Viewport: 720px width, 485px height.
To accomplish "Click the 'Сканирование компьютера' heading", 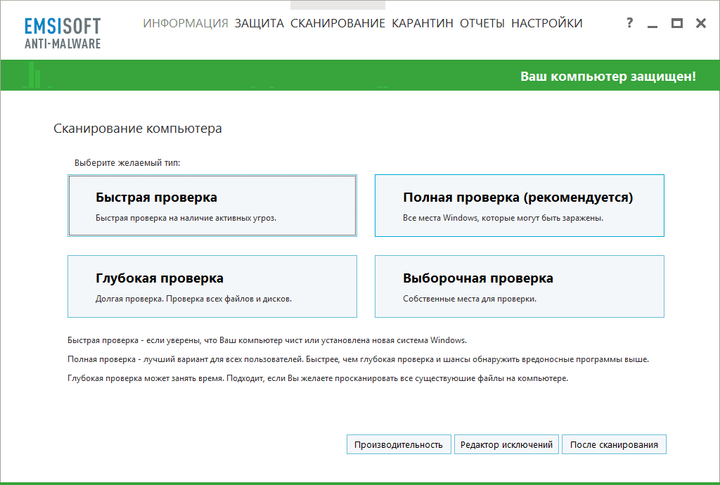I will pyautogui.click(x=137, y=129).
